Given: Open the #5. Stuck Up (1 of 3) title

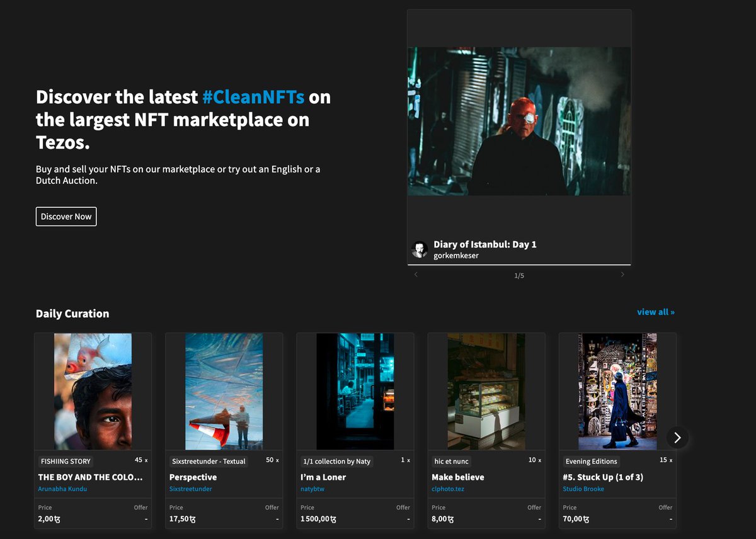Looking at the screenshot, I should (603, 477).
